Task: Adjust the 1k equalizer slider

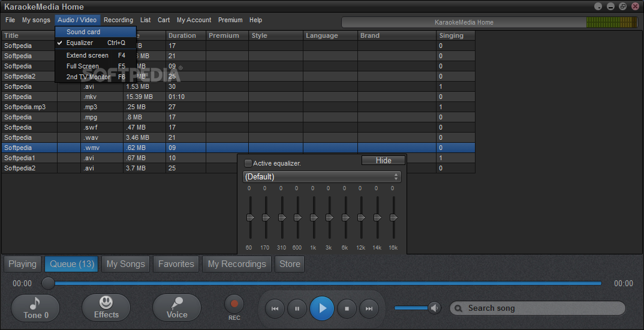Action: tap(314, 217)
